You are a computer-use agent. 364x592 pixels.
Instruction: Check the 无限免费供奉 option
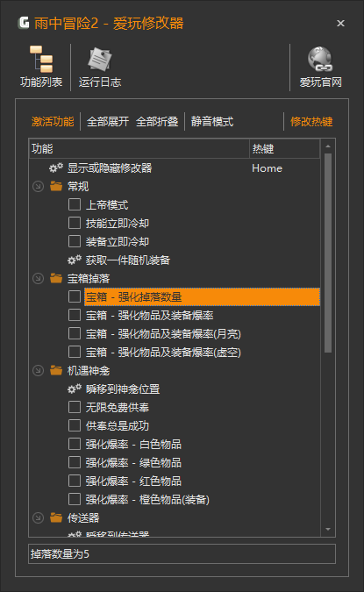pos(75,407)
